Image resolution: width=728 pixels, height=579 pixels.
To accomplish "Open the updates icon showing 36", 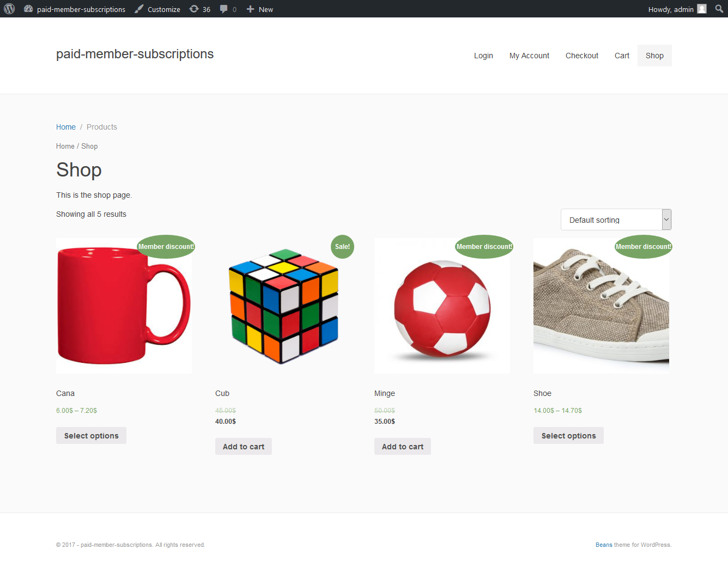I will coord(194,9).
